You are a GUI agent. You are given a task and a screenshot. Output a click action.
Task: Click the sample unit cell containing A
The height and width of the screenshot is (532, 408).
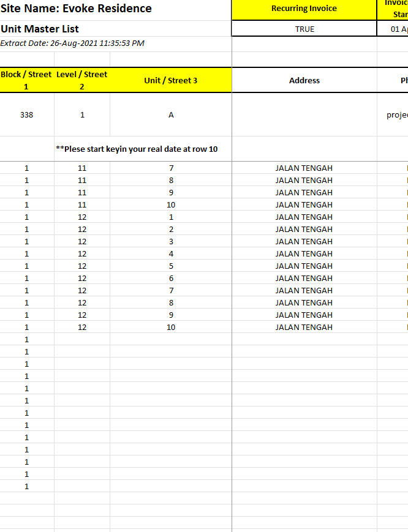[x=171, y=114]
